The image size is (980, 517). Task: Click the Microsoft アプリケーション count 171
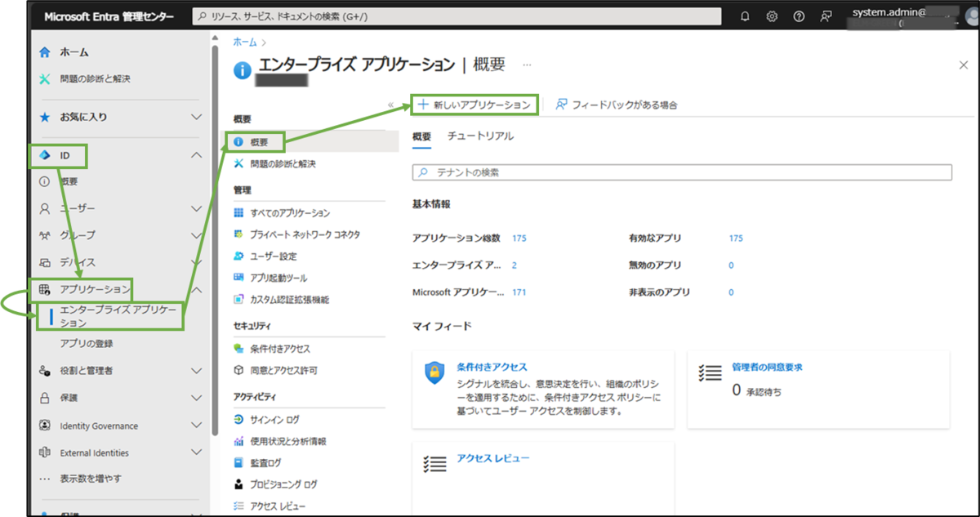[519, 292]
